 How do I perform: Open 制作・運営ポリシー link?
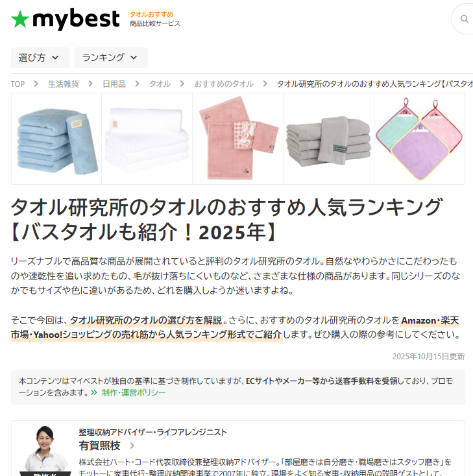pos(134,392)
